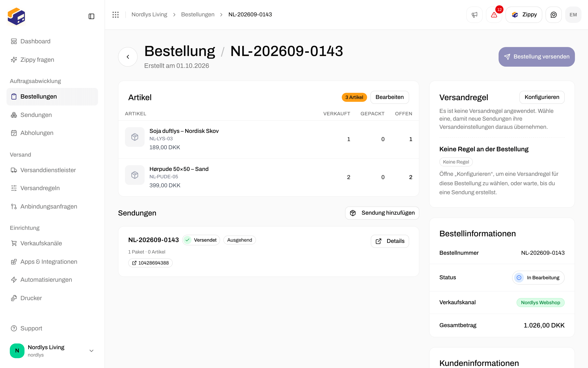588x368 pixels.
Task: Open Zippy fragen in the sidebar
Action: pyautogui.click(x=52, y=60)
